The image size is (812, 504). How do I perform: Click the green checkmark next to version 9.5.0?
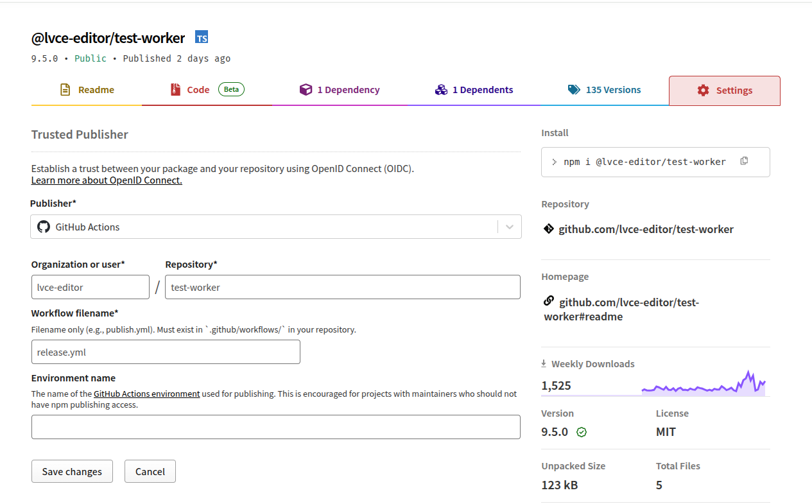point(581,432)
